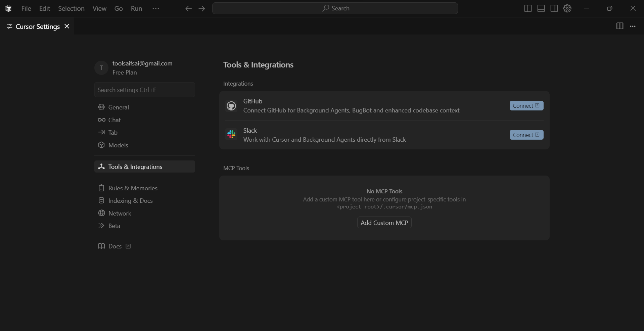The image size is (644, 331).
Task: Click the Slack logo icon
Action: click(x=231, y=135)
